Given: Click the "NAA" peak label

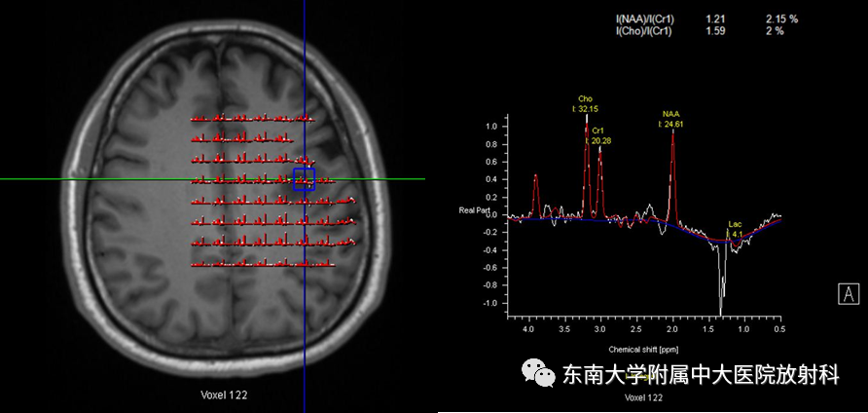Looking at the screenshot, I should click(x=670, y=114).
